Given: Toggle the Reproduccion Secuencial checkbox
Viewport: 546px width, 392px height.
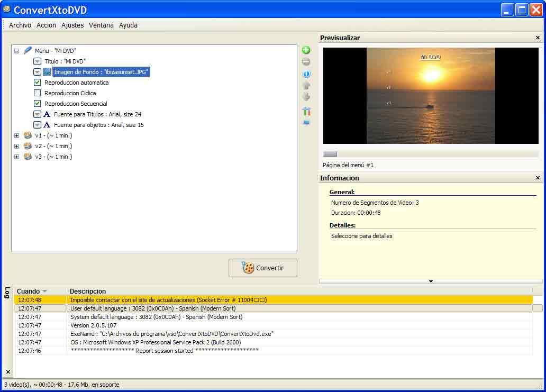Looking at the screenshot, I should pyautogui.click(x=37, y=103).
